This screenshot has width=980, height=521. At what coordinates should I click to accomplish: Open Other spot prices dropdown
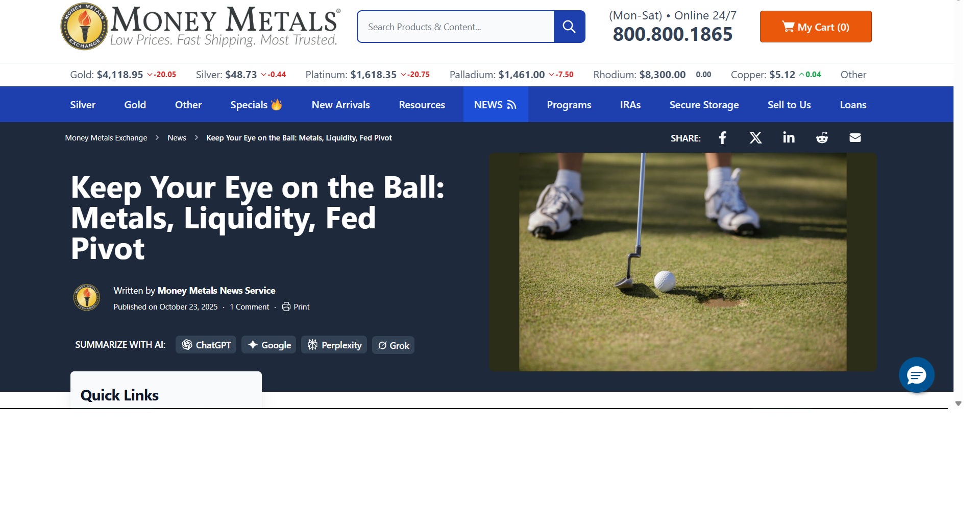(x=853, y=75)
